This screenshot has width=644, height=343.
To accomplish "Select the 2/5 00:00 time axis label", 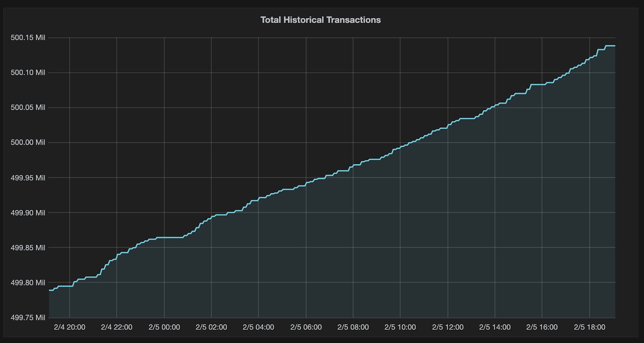I will (x=164, y=327).
